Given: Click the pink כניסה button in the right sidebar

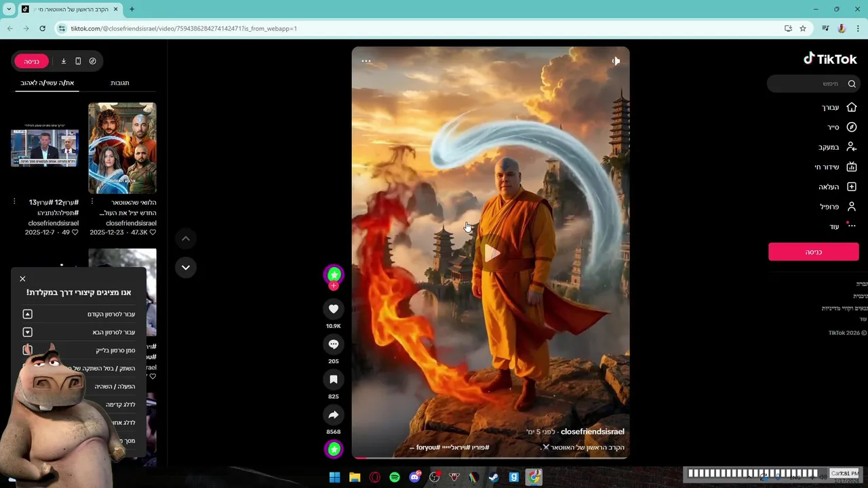Looking at the screenshot, I should 814,251.
